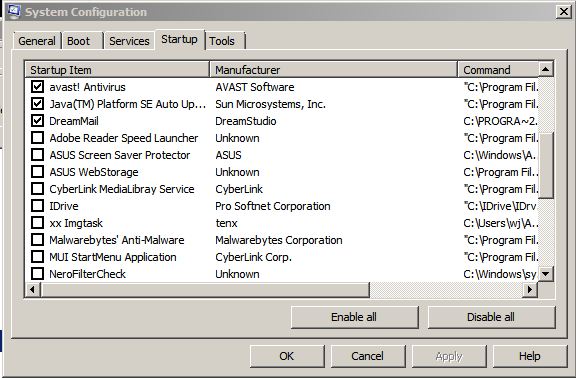This screenshot has width=576, height=378.
Task: Enable Adobe Reader Speed Launcher checkbox
Action: [37, 138]
